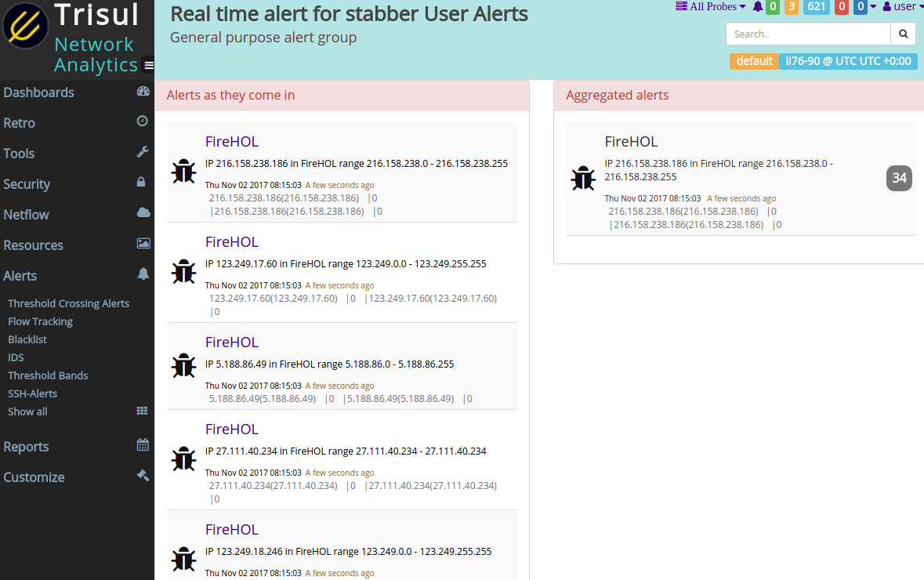Viewport: 924px width, 580px height.
Task: Click text 'IP 5.188.86.49 in FireHOL range'
Action: (274, 364)
